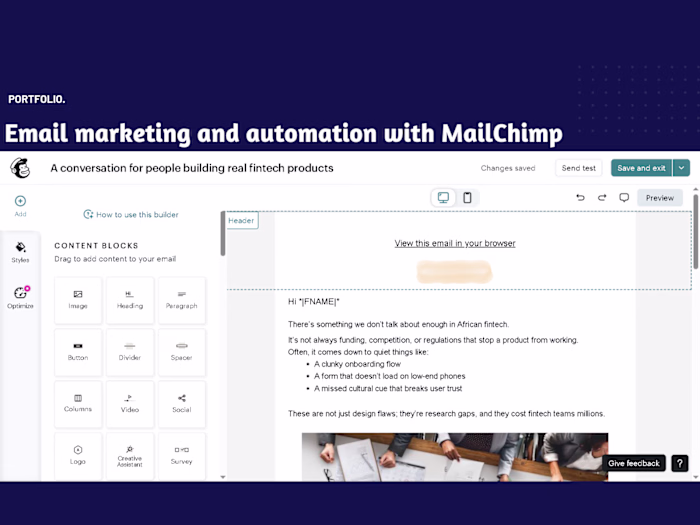Click the Changes saved status text
The image size is (700, 525).
pyautogui.click(x=508, y=168)
